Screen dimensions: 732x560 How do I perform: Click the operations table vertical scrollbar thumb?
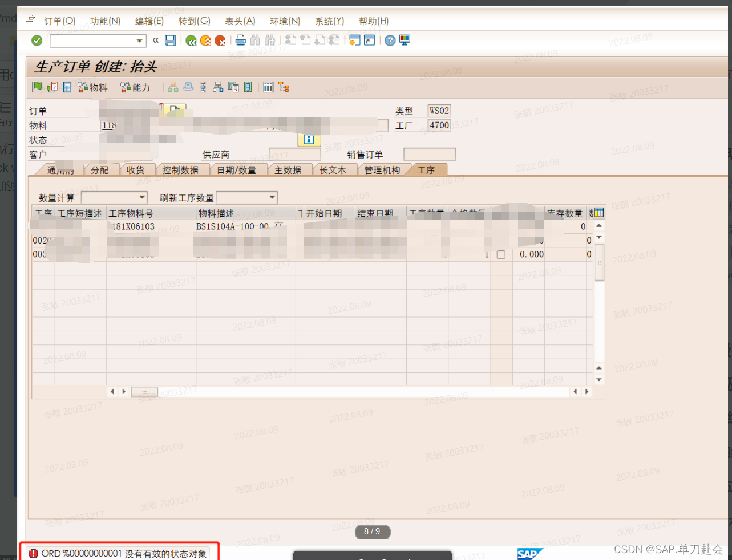599,262
